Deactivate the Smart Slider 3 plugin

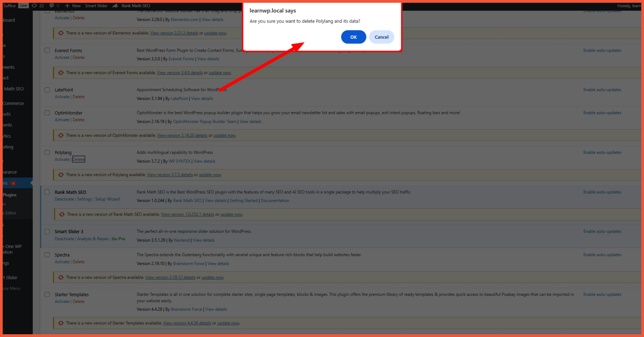coord(64,239)
